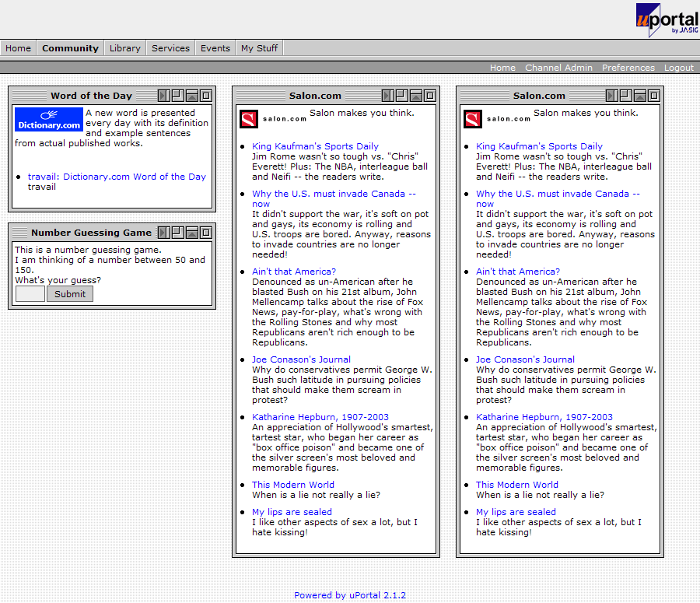Open the Powered by uPortal 2.1.2 link

click(x=350, y=595)
